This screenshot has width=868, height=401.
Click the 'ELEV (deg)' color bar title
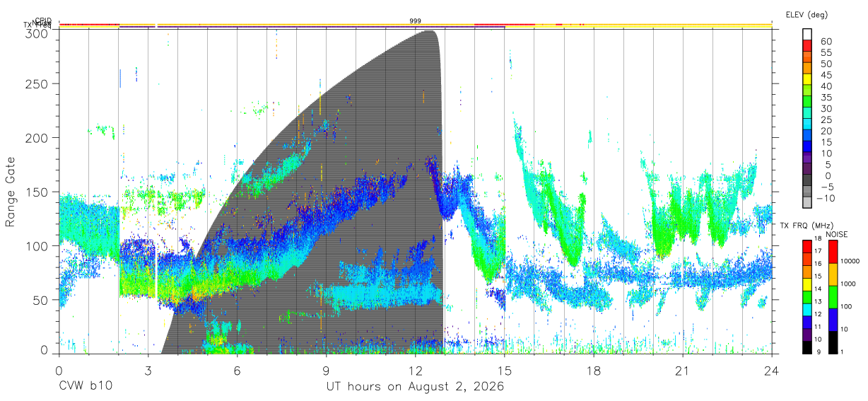coord(807,15)
